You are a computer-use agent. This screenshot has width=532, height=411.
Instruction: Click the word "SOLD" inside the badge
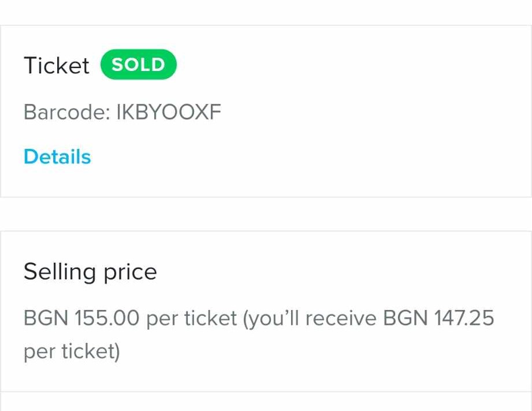tap(138, 65)
